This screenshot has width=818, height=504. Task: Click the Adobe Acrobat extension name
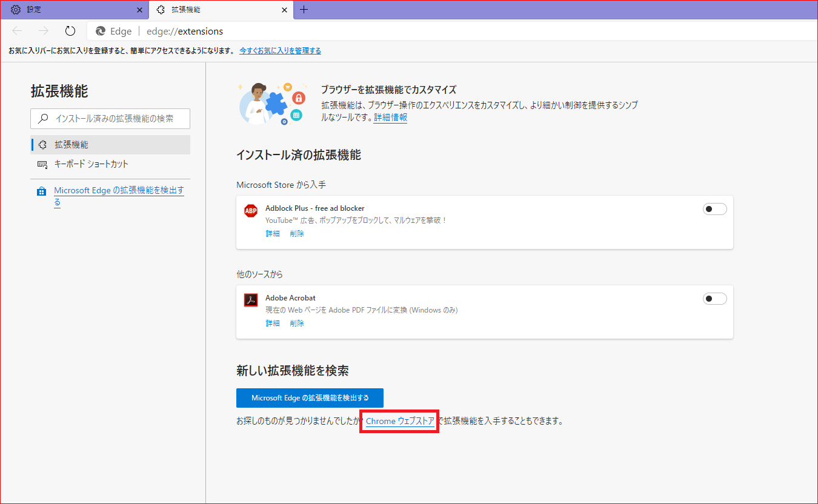(x=290, y=298)
